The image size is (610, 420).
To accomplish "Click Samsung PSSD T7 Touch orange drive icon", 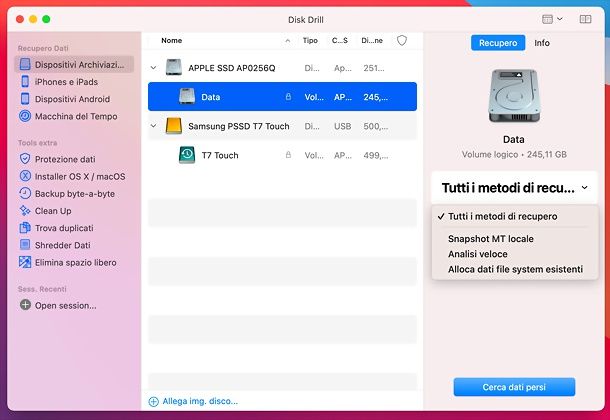I will pos(174,126).
